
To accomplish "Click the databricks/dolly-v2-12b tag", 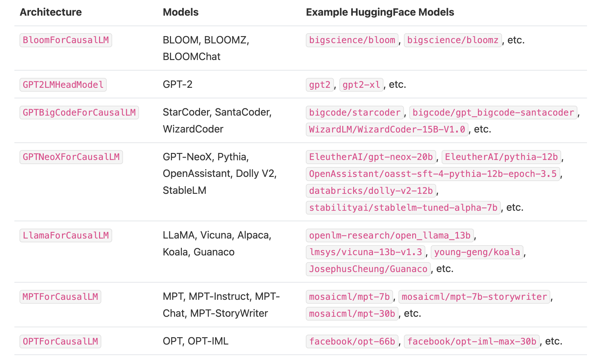I will (371, 191).
